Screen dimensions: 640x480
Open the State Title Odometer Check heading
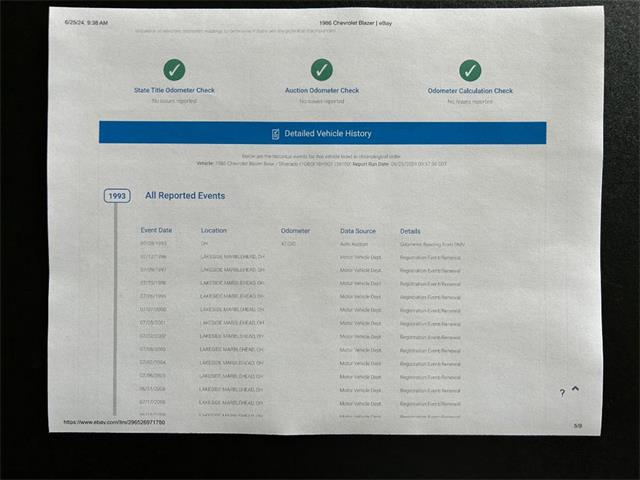pos(174,90)
